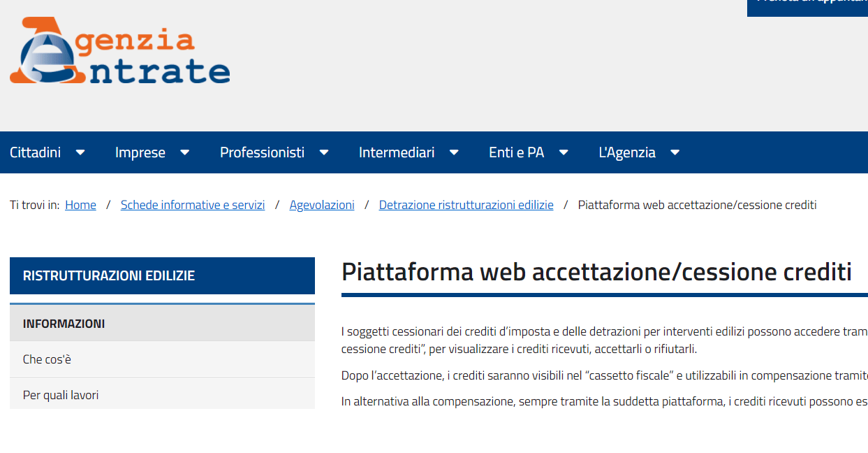Open the Cittadini dropdown menu
Viewport: 868px width, 453px height.
(x=80, y=152)
